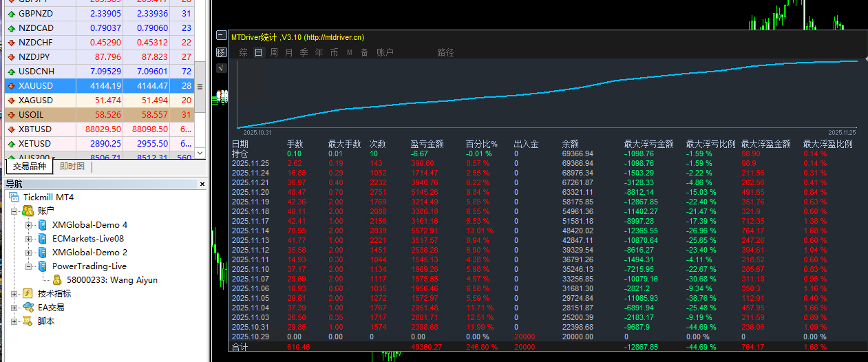Select the Wang Aiyun account user icon
The image size is (868, 362).
[57, 279]
